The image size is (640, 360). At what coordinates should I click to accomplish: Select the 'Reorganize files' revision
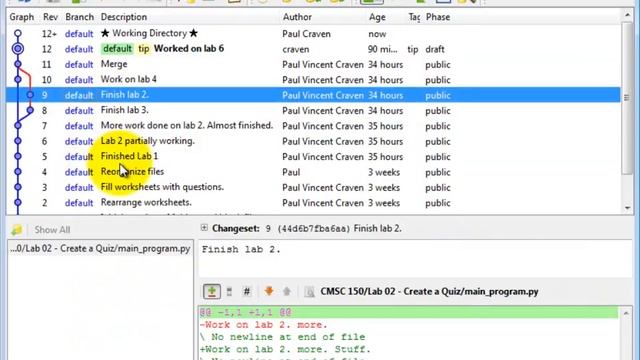click(x=313, y=172)
